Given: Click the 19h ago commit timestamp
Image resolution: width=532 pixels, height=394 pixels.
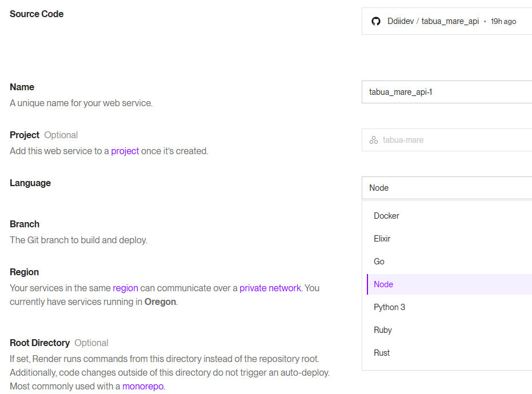Looking at the screenshot, I should point(503,21).
